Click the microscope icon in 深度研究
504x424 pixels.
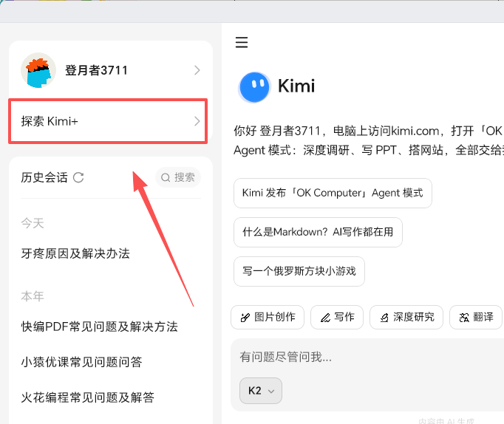tap(384, 318)
